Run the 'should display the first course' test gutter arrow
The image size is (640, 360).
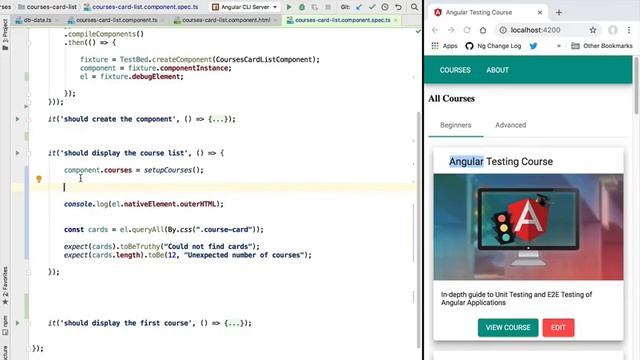pos(17,323)
